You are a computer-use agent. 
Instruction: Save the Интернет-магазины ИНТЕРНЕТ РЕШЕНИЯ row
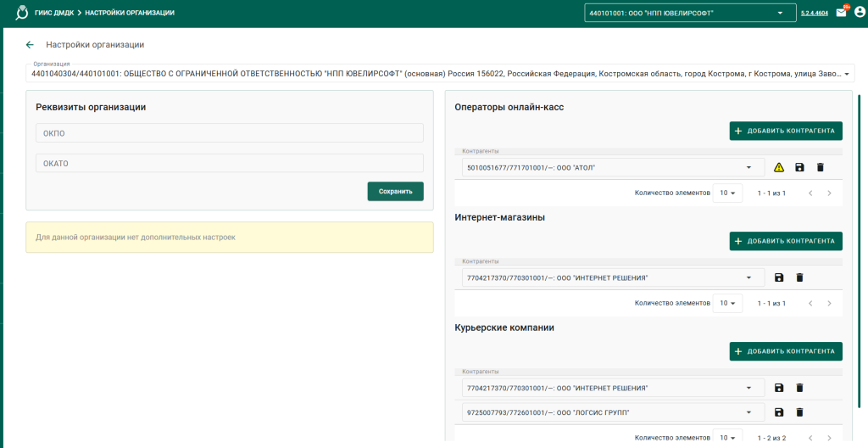(x=779, y=277)
